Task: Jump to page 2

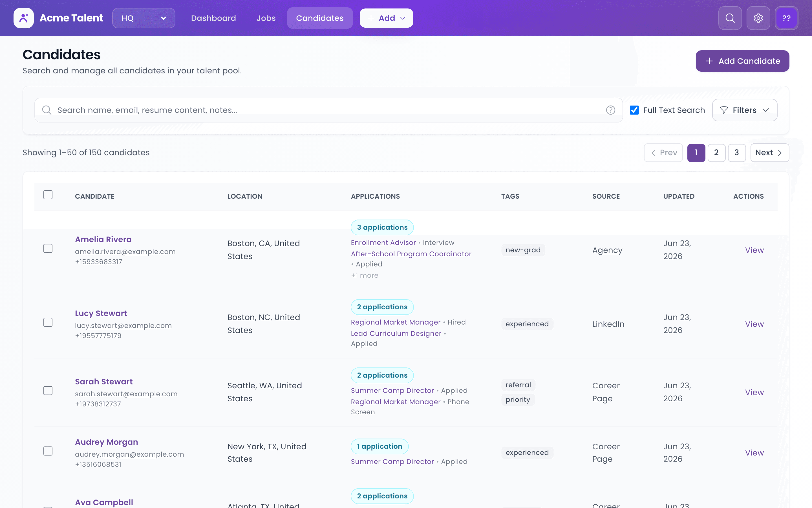Action: pyautogui.click(x=716, y=153)
